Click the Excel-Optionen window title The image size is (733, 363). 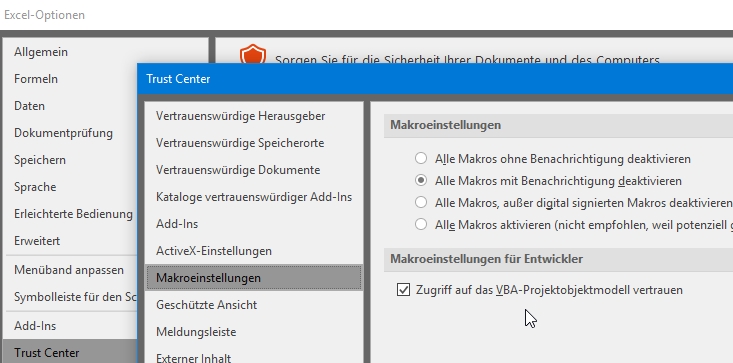tap(44, 15)
